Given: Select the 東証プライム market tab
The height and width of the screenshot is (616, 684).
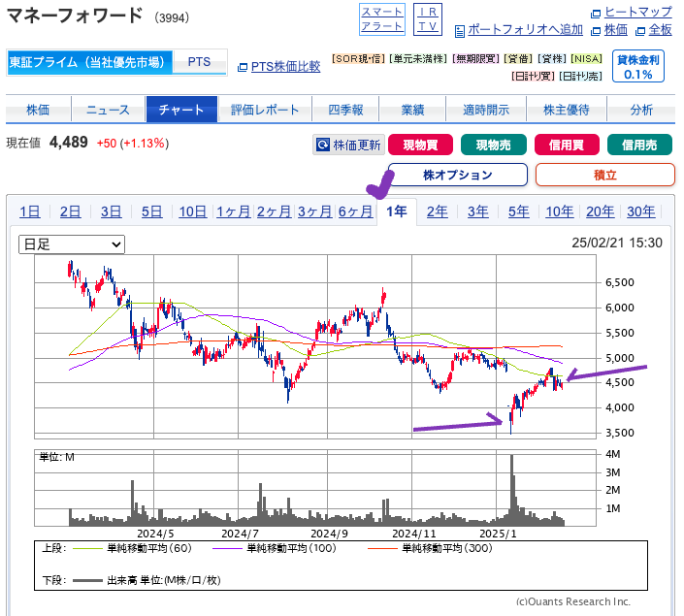Looking at the screenshot, I should (x=89, y=62).
